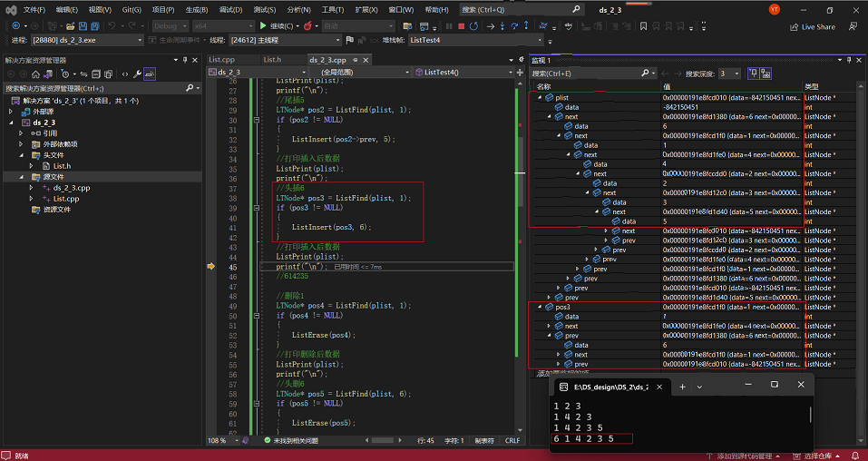Expand the List.h tree item
This screenshot has height=461, width=868.
tap(32, 166)
